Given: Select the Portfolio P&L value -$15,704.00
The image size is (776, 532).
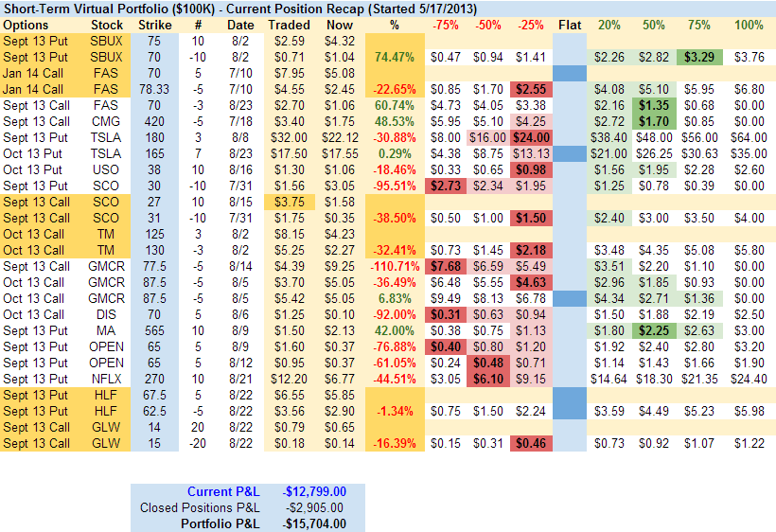Looking at the screenshot, I should (x=313, y=523).
